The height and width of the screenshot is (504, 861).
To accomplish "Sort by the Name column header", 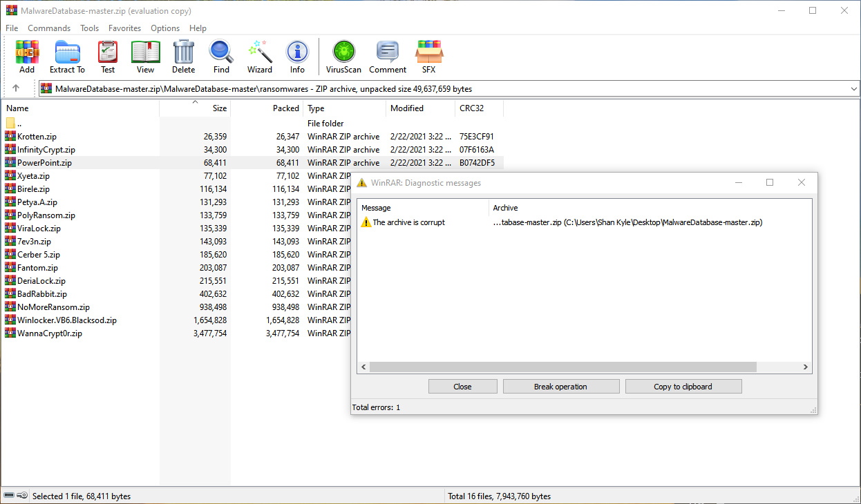I will pos(82,108).
